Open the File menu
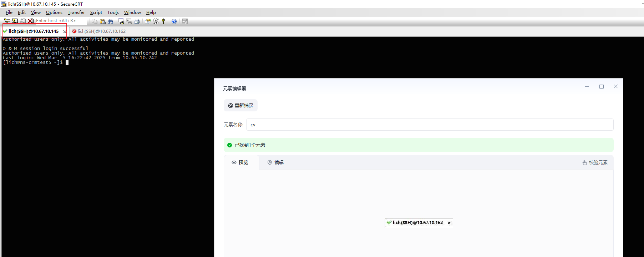 tap(9, 12)
